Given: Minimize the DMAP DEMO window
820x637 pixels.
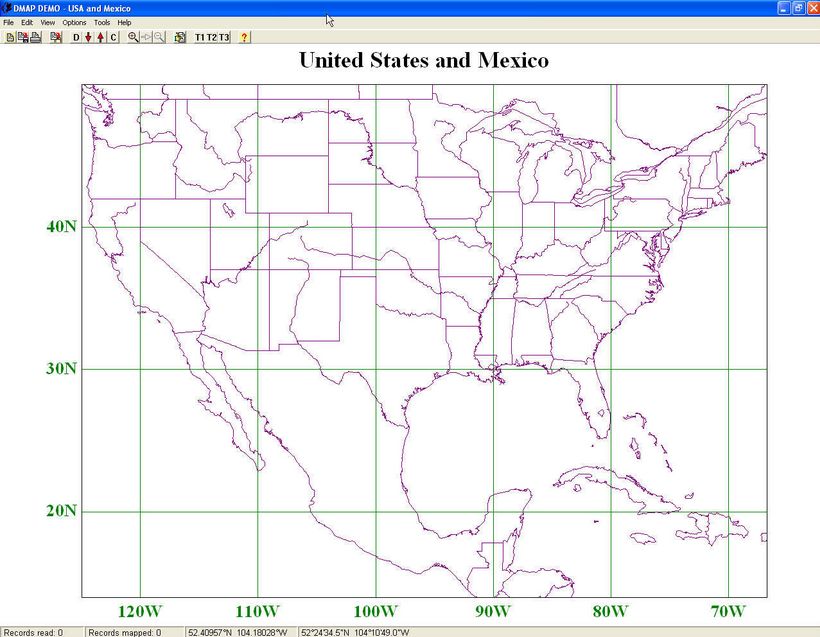Looking at the screenshot, I should (x=784, y=8).
